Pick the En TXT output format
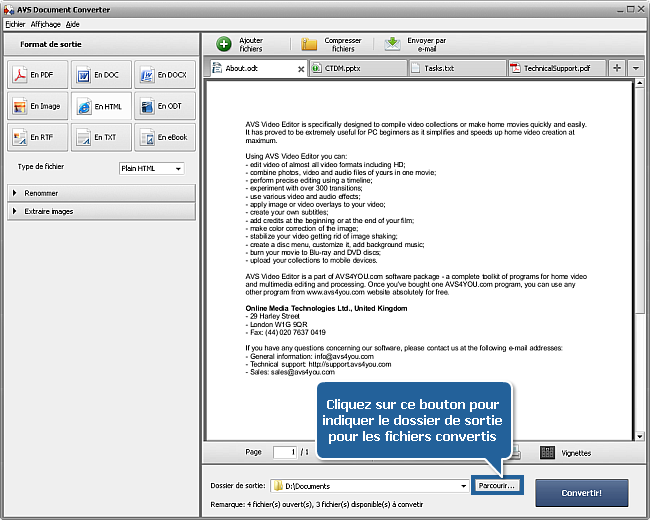Viewport: 650px width, 520px height. click(x=101, y=137)
